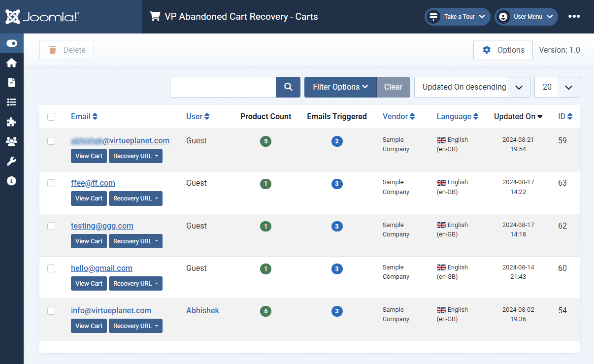594x364 pixels.
Task: Open the Users group icon in sidebar
Action: [x=12, y=141]
